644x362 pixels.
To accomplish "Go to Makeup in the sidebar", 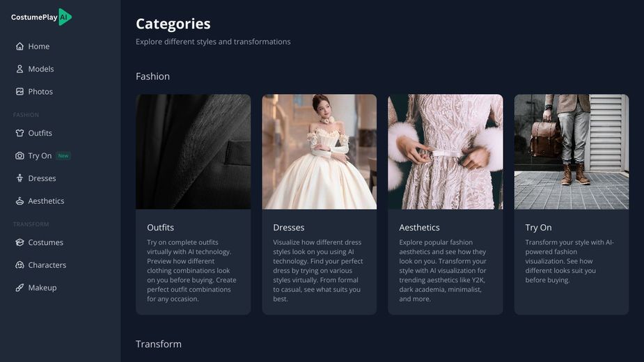I will 42,288.
